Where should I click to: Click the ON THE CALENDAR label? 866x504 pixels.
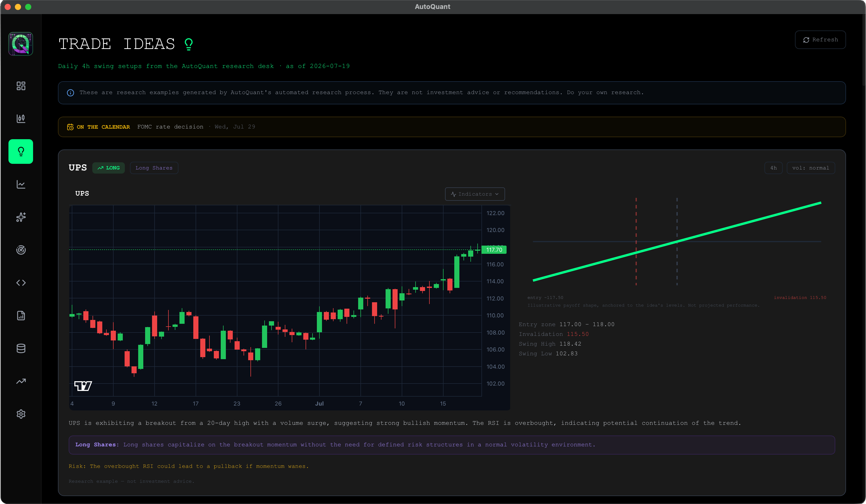pos(103,127)
